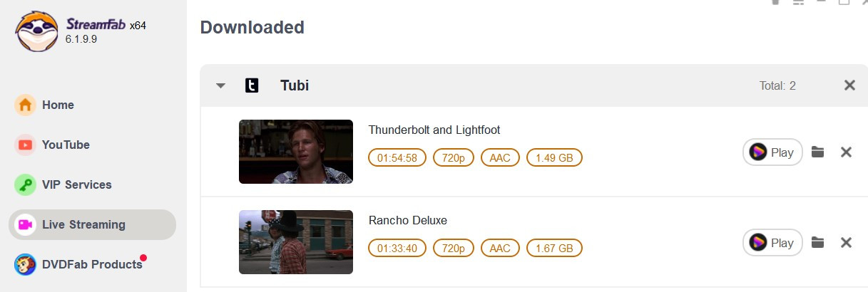Screen dimensions: 868x292
Task: Select Live Streaming in sidebar
Action: pos(92,224)
